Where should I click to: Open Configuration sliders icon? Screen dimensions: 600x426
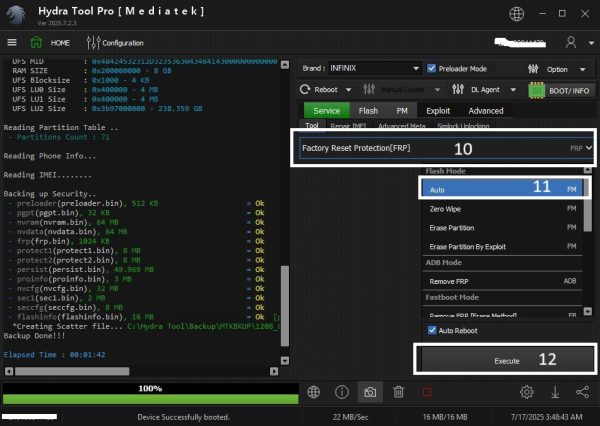93,42
